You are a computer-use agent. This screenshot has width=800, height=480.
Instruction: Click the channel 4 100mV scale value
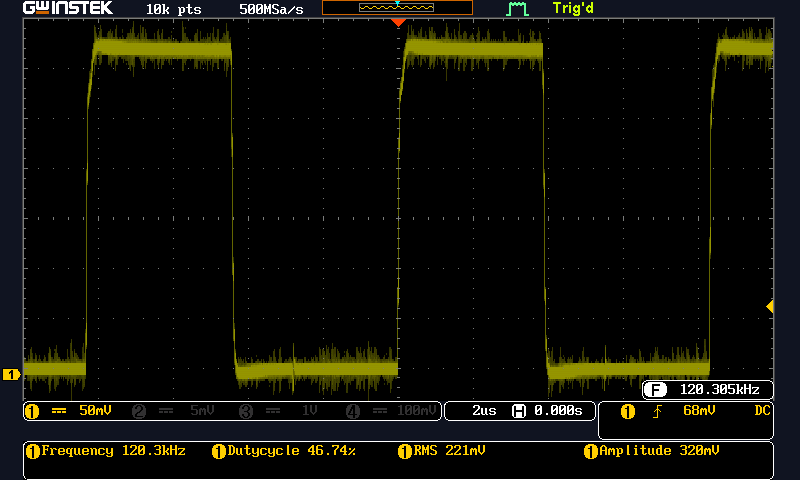416,411
